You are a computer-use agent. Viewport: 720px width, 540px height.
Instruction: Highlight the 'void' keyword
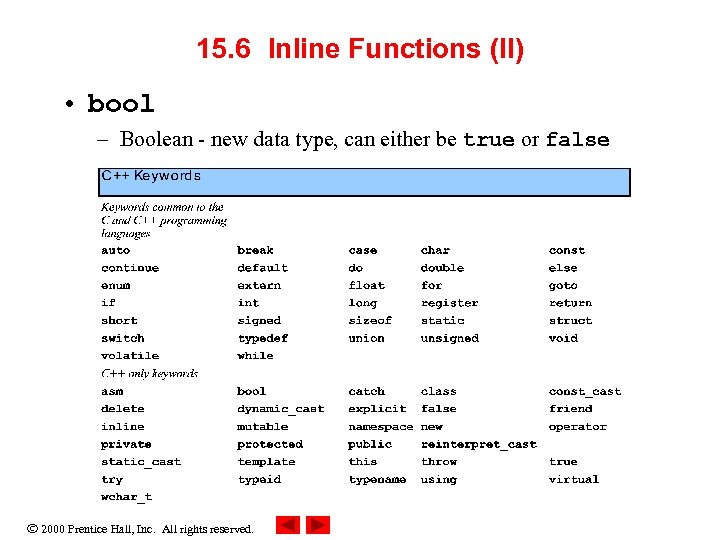(563, 338)
